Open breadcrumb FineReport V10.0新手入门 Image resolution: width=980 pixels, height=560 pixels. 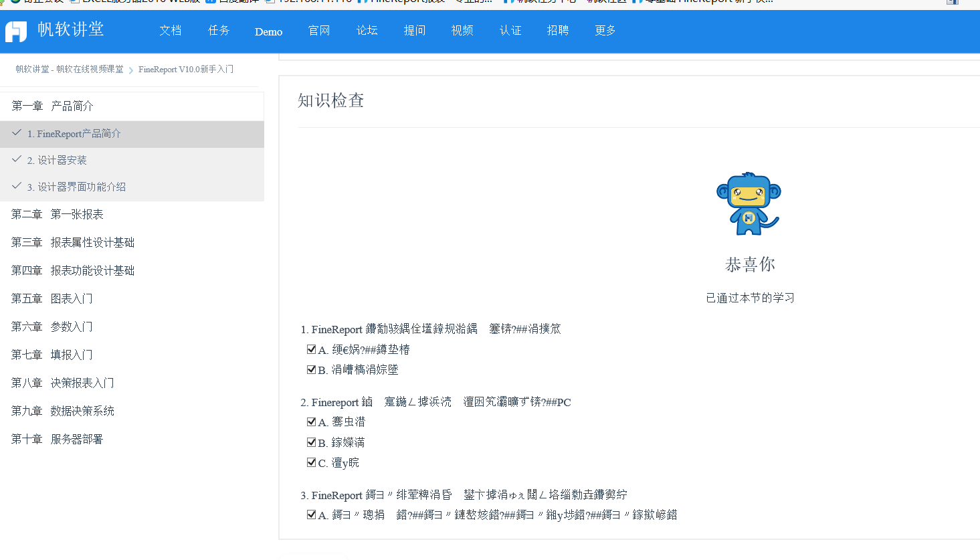click(186, 69)
